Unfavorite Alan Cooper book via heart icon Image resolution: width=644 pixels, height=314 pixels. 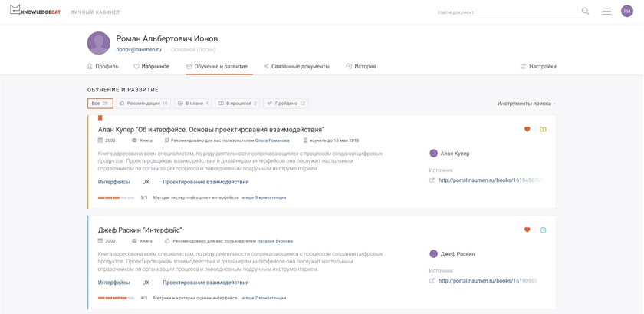pos(527,130)
